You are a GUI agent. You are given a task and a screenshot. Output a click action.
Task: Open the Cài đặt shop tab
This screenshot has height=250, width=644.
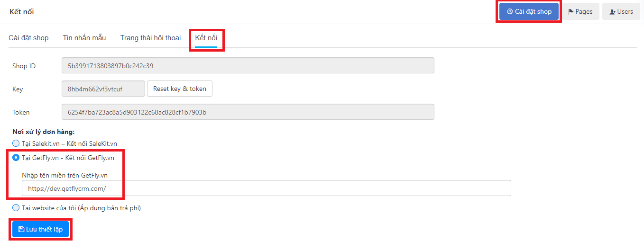coord(28,38)
